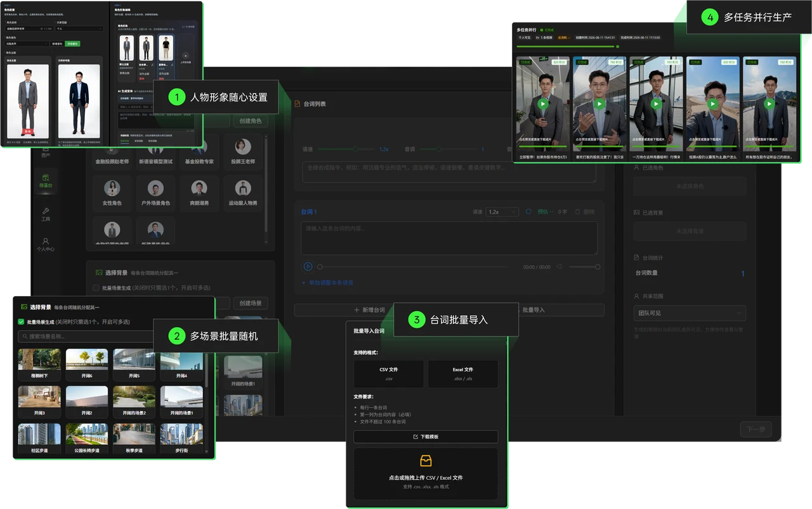Click the refresh icon beside 预估 in 台词1

[529, 212]
